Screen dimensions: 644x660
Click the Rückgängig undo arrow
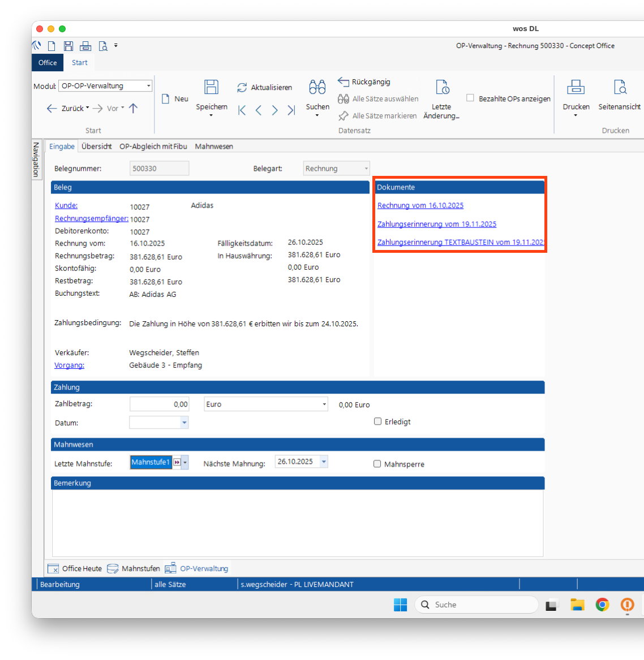pyautogui.click(x=344, y=82)
